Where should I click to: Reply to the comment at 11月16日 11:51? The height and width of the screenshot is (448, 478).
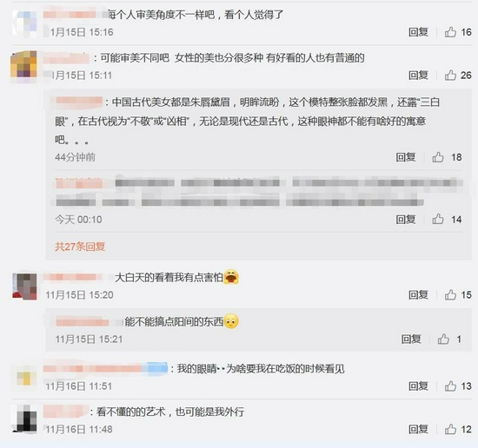(x=418, y=386)
